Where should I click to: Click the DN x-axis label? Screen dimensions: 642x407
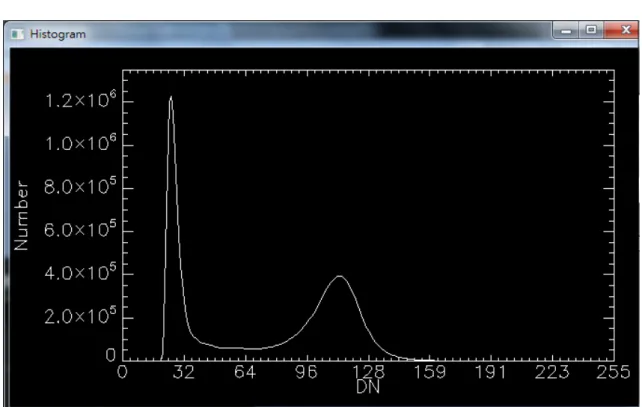[368, 387]
